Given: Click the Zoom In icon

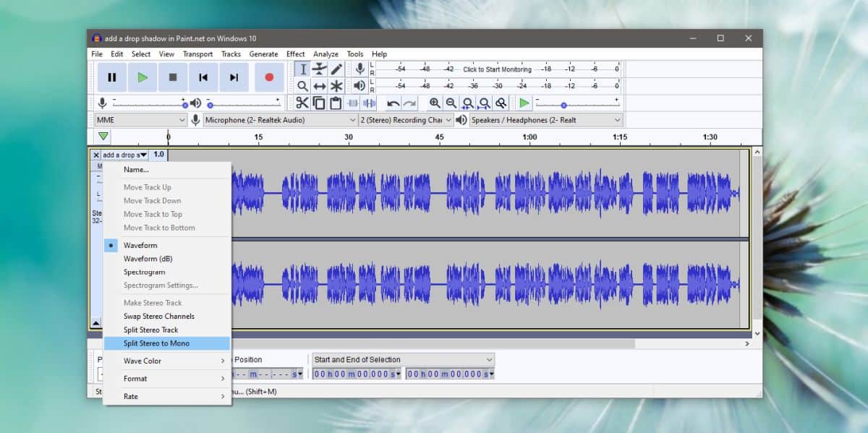Looking at the screenshot, I should tap(434, 103).
